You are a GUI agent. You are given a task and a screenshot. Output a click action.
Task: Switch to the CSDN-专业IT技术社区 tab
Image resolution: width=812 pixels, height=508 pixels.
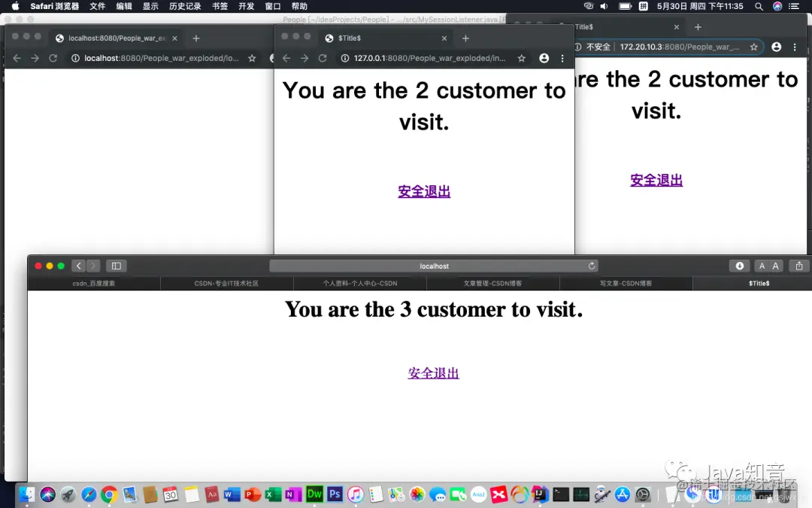pos(226,284)
